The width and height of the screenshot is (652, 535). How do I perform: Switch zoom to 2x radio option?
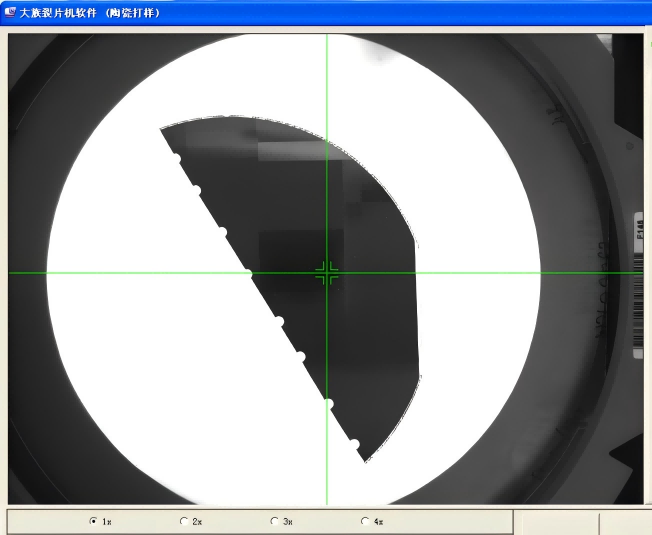tap(183, 521)
